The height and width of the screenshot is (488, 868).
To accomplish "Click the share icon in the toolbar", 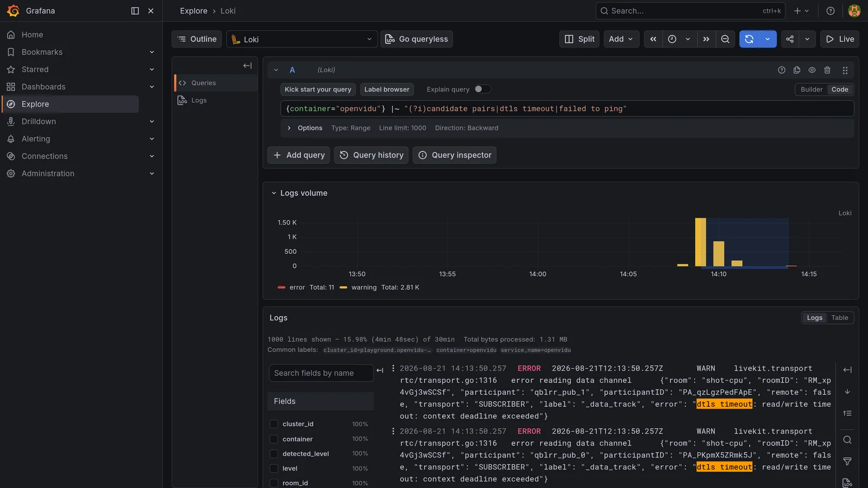I will (790, 39).
